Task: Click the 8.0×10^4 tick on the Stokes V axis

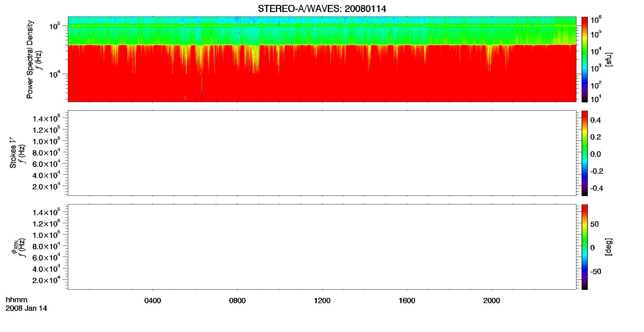Action: 46,152
